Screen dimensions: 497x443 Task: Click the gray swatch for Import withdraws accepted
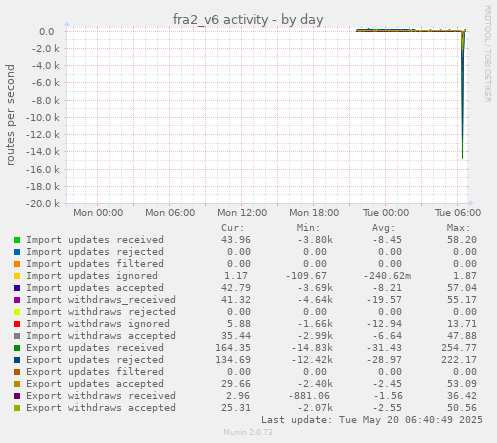coord(17,336)
